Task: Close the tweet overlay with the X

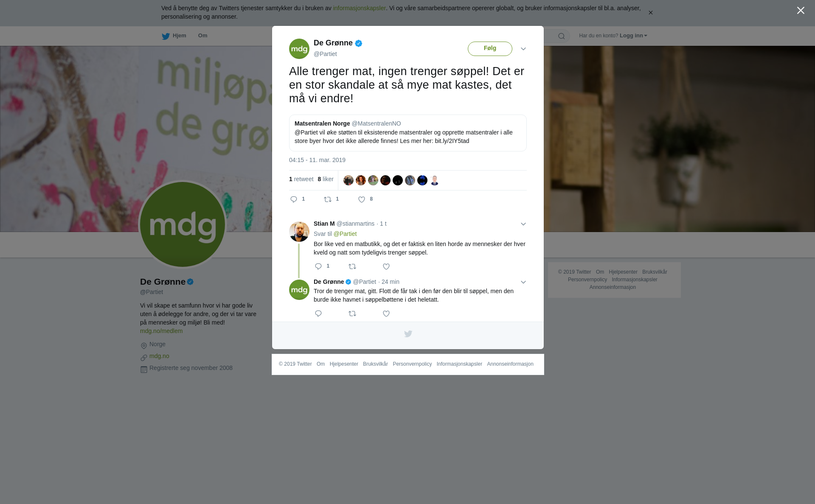Action: (x=801, y=11)
